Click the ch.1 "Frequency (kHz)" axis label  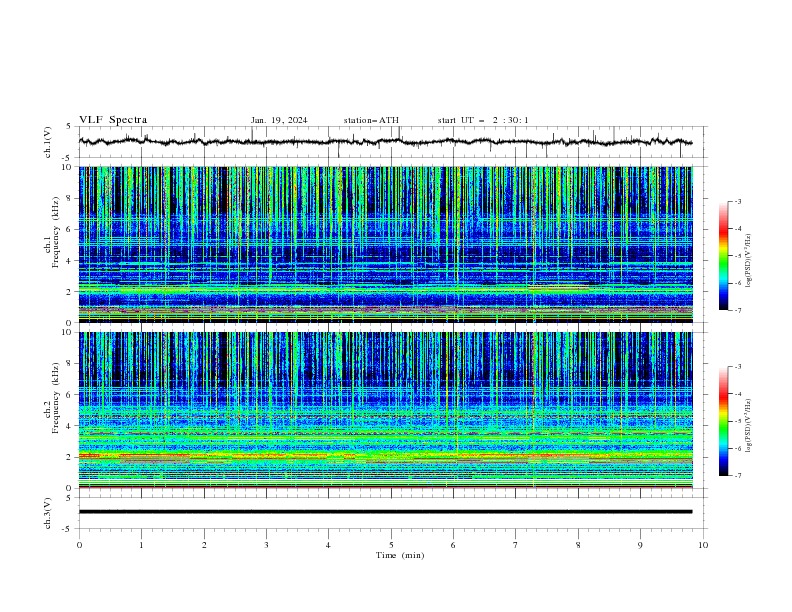tap(55, 232)
